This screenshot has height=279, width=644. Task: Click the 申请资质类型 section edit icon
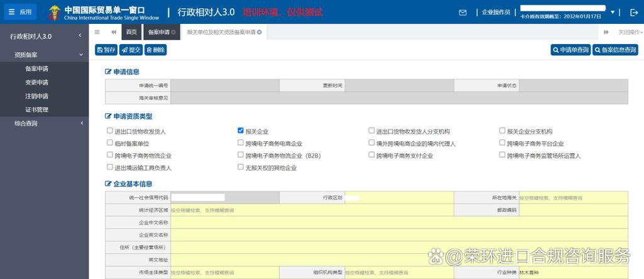pyautogui.click(x=109, y=116)
